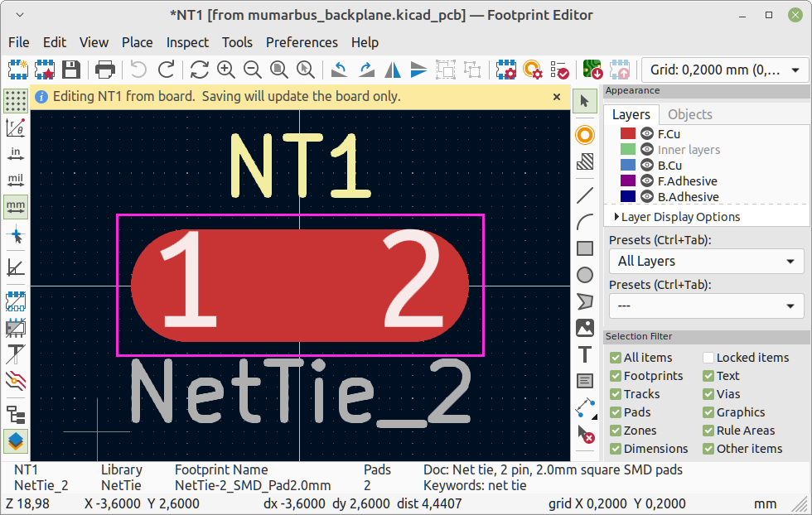Viewport: 812px width, 515px height.
Task: Open the All Layers presets dropdown
Action: click(x=706, y=261)
